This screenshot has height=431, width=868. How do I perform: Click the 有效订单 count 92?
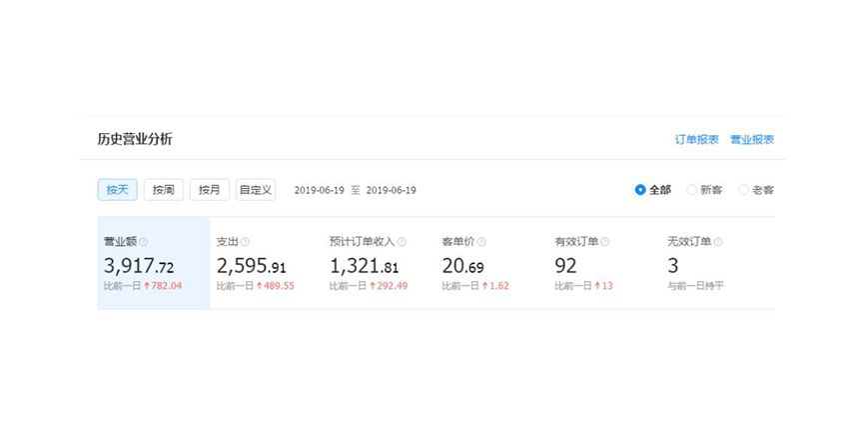tap(565, 266)
